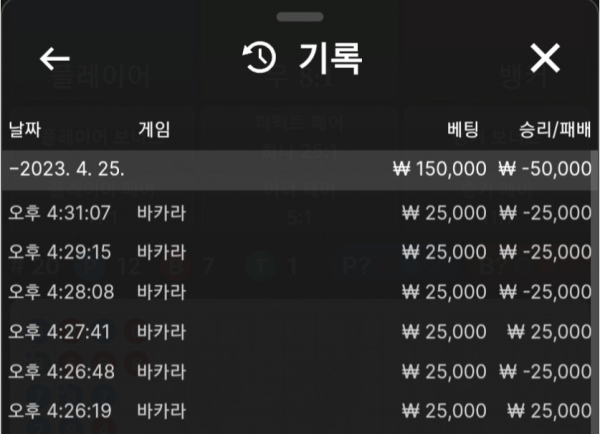View details of the 오후 4:26:19 bet

click(300, 410)
